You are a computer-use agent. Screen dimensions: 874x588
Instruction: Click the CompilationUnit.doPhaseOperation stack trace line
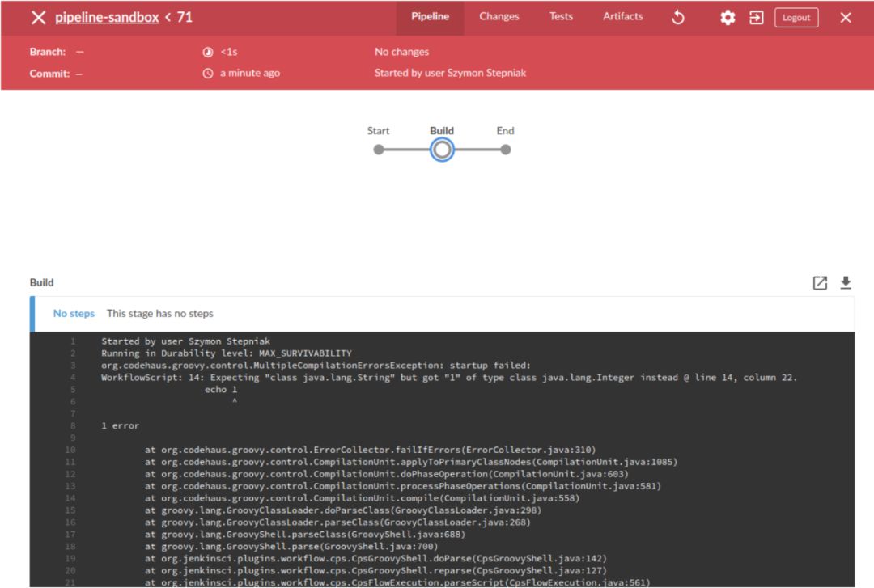tap(386, 474)
